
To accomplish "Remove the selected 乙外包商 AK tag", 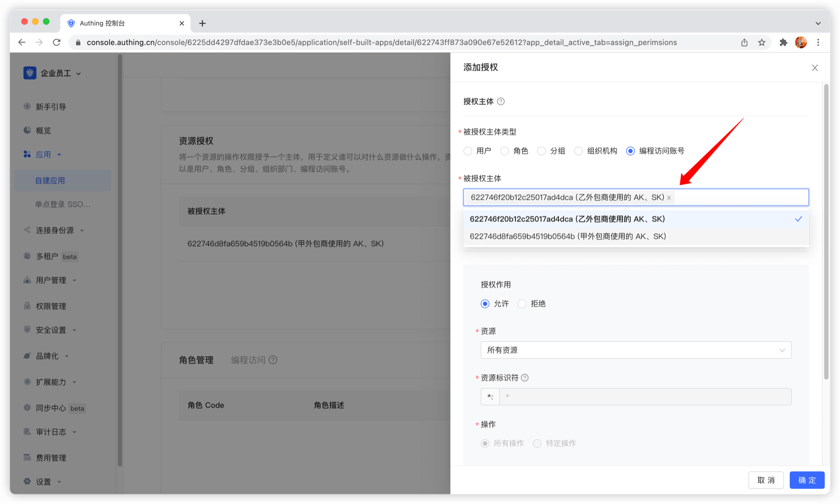I will [x=669, y=198].
